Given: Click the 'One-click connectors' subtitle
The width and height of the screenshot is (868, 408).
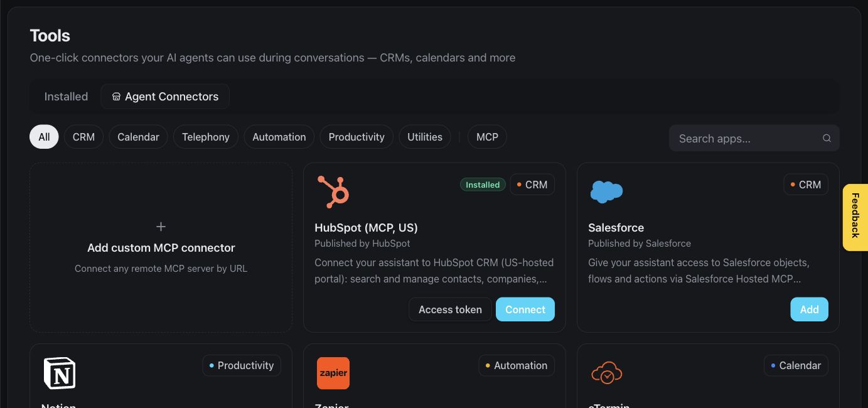Looking at the screenshot, I should [x=272, y=58].
